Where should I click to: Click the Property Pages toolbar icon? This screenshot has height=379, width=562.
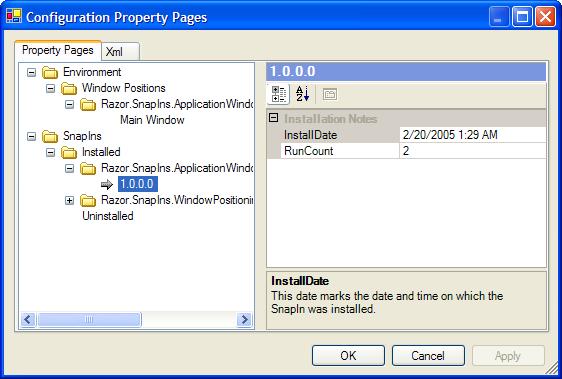(x=329, y=95)
